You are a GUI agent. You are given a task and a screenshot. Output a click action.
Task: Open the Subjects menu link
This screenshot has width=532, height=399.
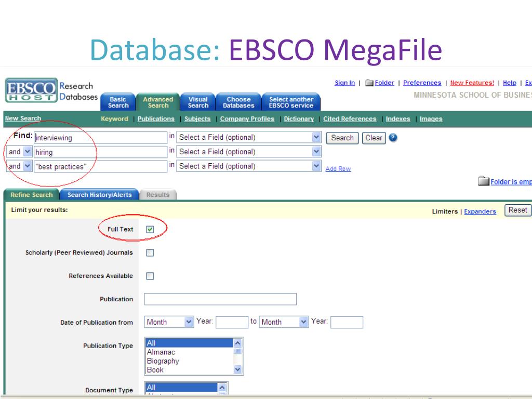point(197,119)
